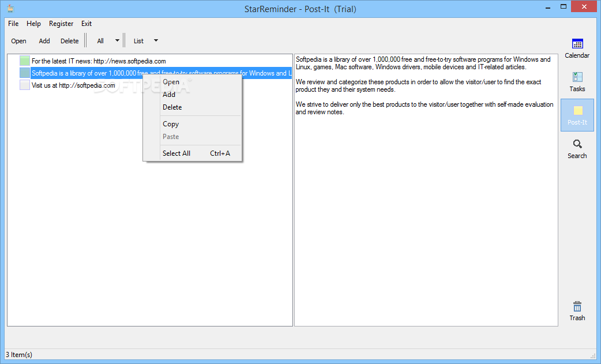Expand the List view dropdown arrow
601x364 pixels.
click(156, 40)
